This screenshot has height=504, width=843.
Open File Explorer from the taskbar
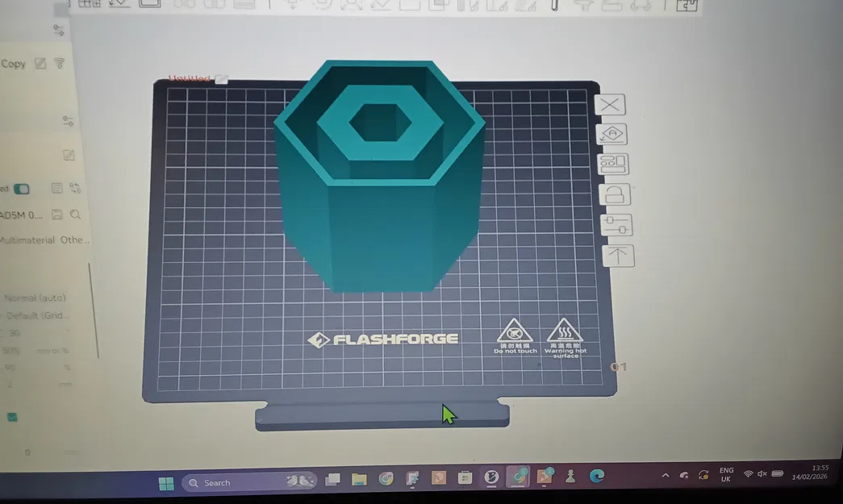359,478
